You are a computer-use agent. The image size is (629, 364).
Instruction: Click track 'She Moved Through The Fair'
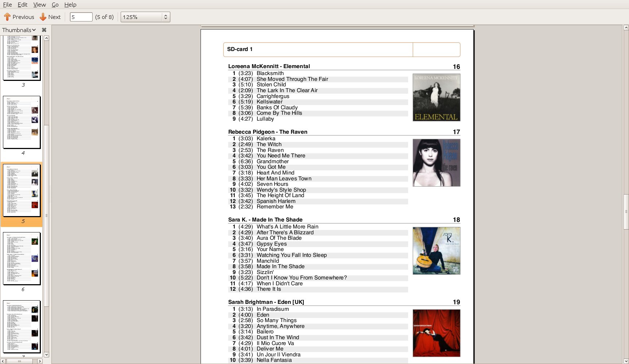(x=292, y=79)
